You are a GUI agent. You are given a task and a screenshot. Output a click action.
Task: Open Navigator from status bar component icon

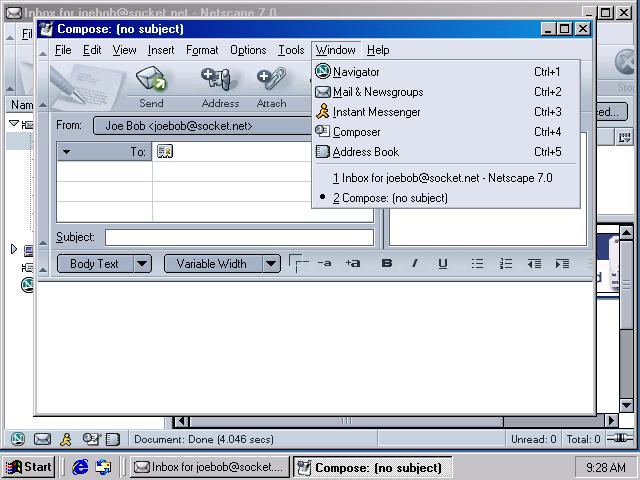[x=18, y=439]
